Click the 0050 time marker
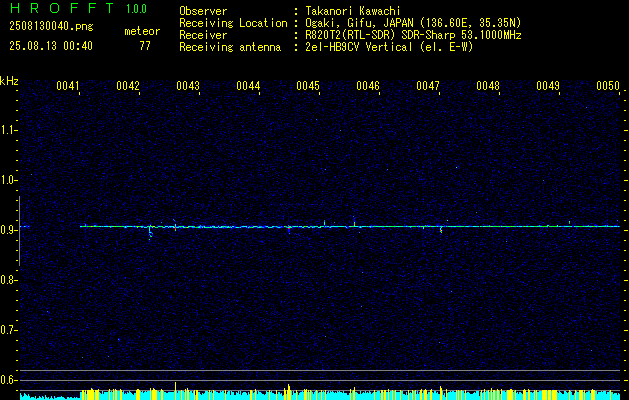 608,85
